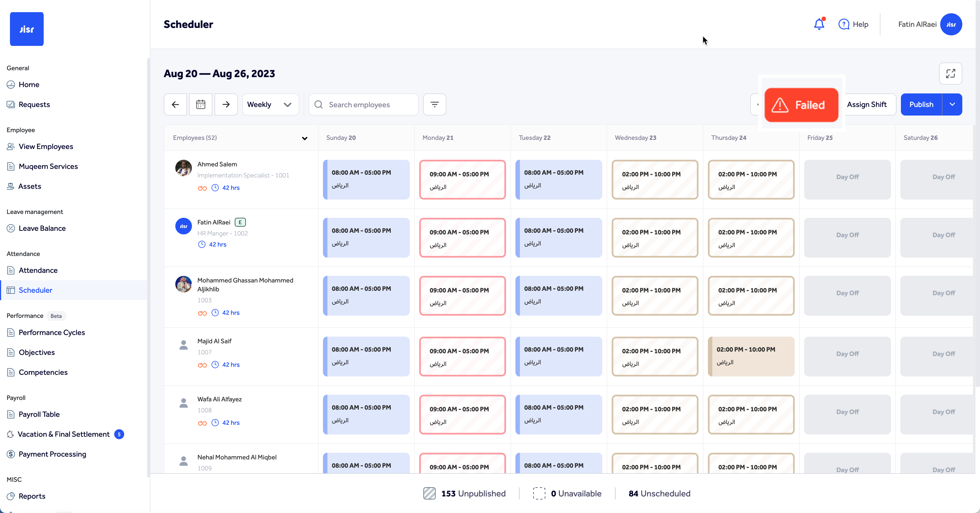Image resolution: width=980 pixels, height=513 pixels.
Task: Click the previous week arrow
Action: (175, 104)
